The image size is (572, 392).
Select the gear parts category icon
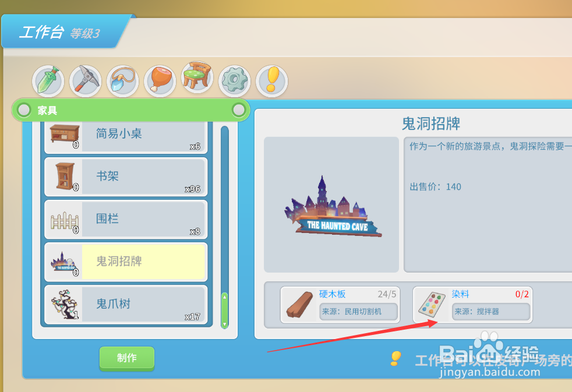234,81
